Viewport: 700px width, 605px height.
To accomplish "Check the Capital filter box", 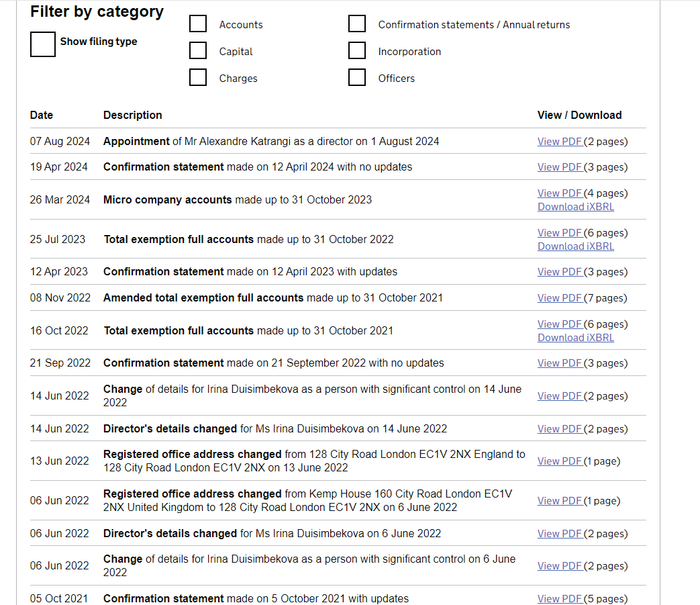I will click(x=198, y=51).
